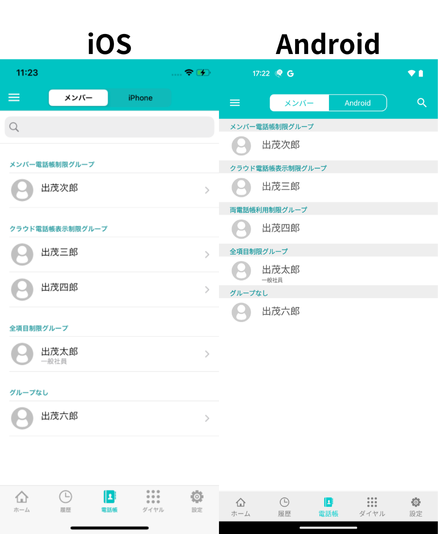The height and width of the screenshot is (534, 438).
Task: Tap avatar of 出茂三郎 on Android
Action: tap(241, 187)
